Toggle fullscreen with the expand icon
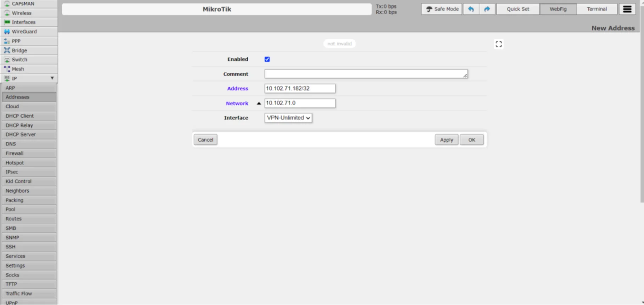This screenshot has height=305, width=644. (x=499, y=44)
